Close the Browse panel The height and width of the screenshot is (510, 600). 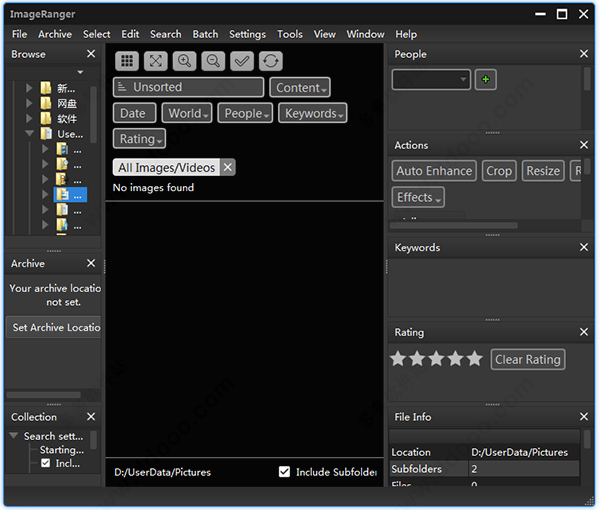click(91, 54)
